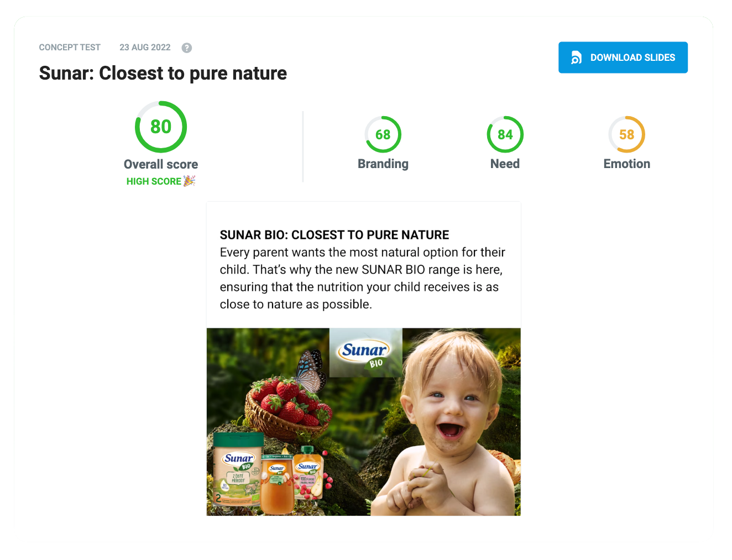Select the Emotion score 58 gauge
The image size is (732, 560).
click(x=627, y=134)
